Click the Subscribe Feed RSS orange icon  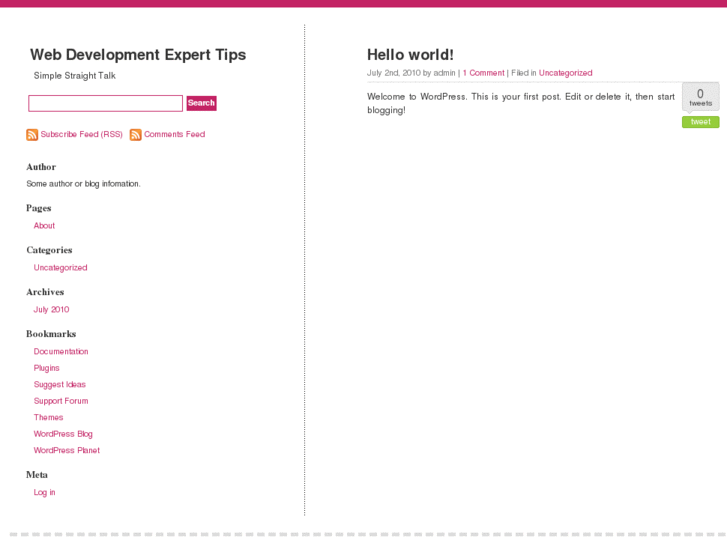[32, 135]
